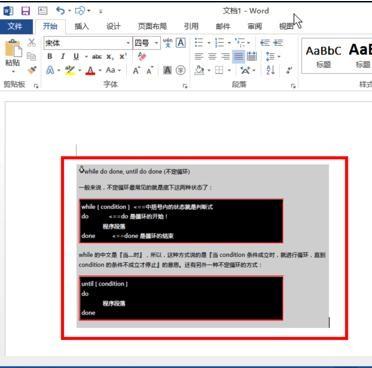Click the pasted image in the document
This screenshot has height=368, width=372.
[203, 246]
